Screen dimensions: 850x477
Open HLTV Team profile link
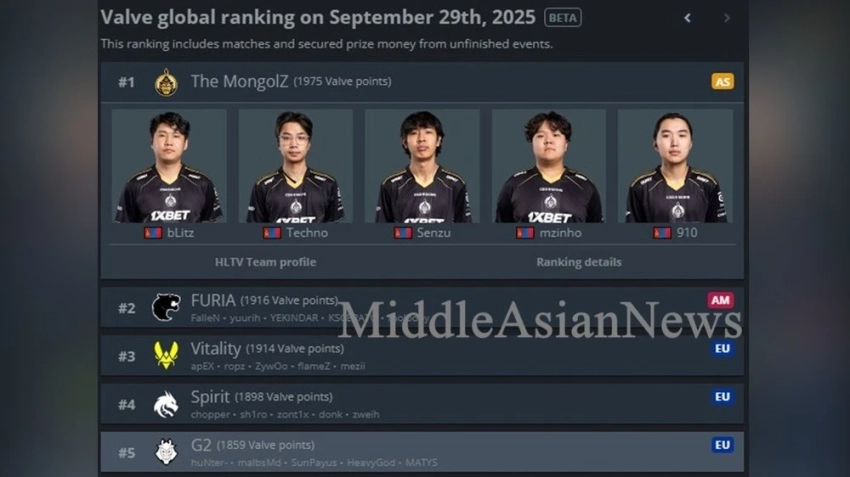[x=265, y=262]
